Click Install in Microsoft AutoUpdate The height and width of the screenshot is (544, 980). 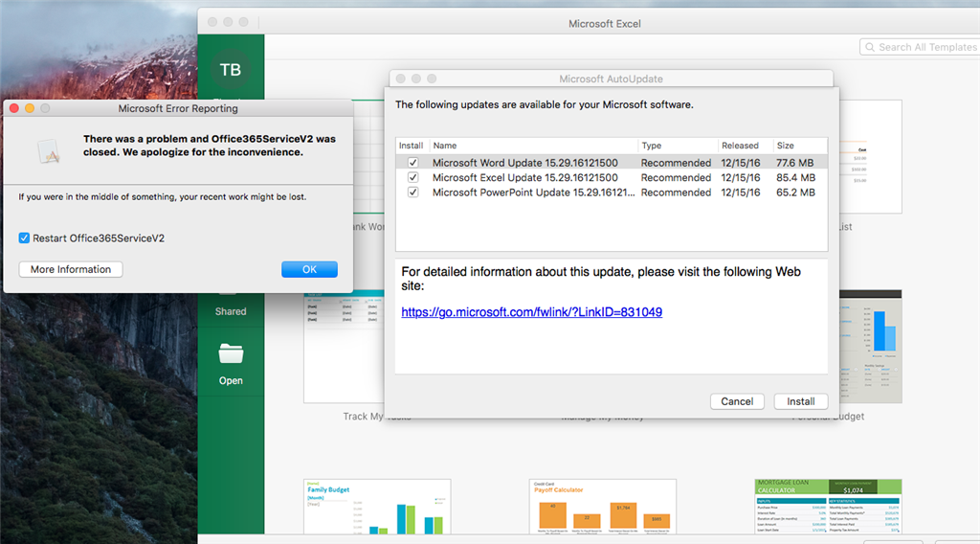click(801, 401)
